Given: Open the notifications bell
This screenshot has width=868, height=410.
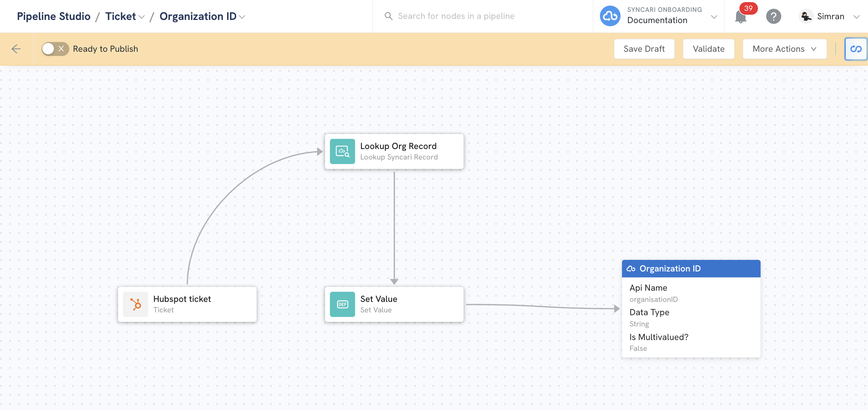Looking at the screenshot, I should 740,17.
